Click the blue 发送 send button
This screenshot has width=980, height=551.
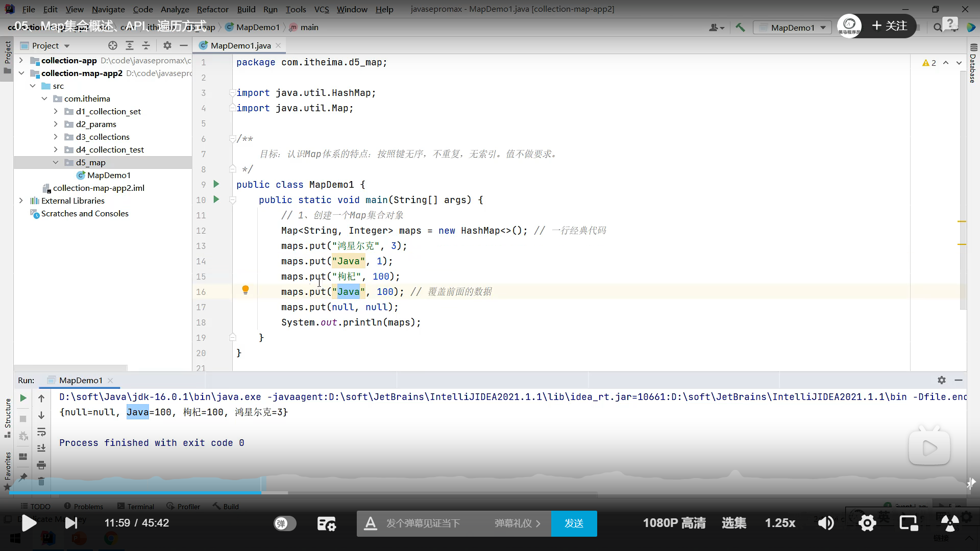574,523
